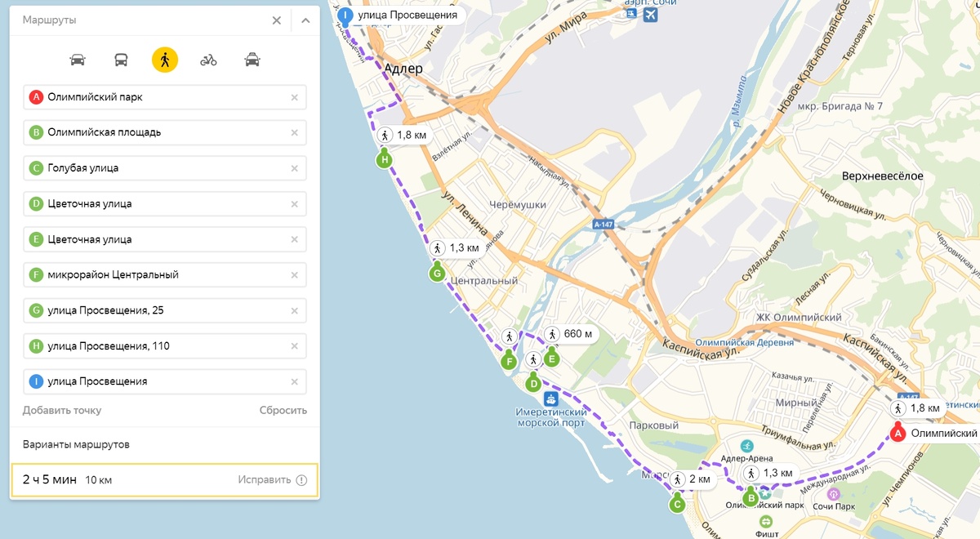Viewport: 980px width, 539px height.
Task: Click green marker D on map
Action: 533,382
